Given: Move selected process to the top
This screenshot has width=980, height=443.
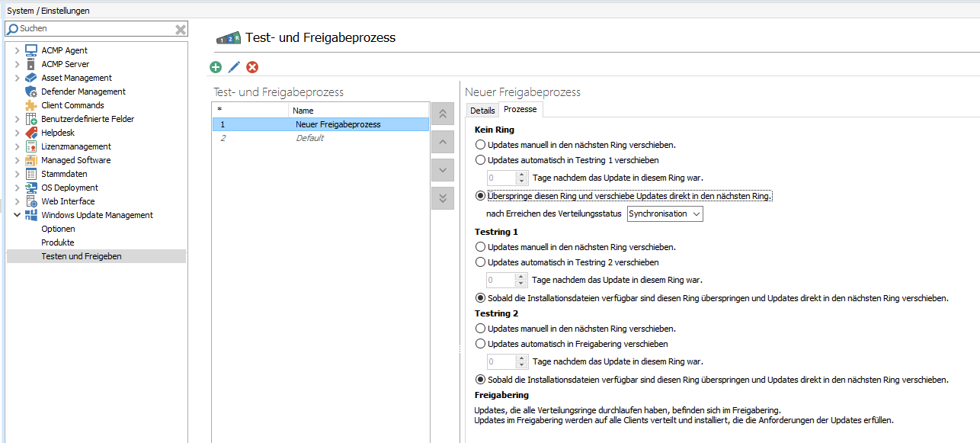Looking at the screenshot, I should [x=442, y=114].
